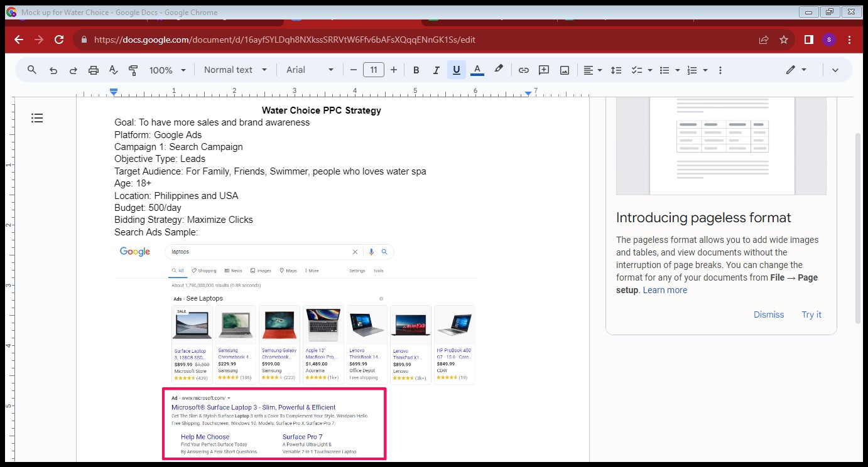The image size is (868, 467).
Task: Open the Learn more link
Action: click(665, 290)
